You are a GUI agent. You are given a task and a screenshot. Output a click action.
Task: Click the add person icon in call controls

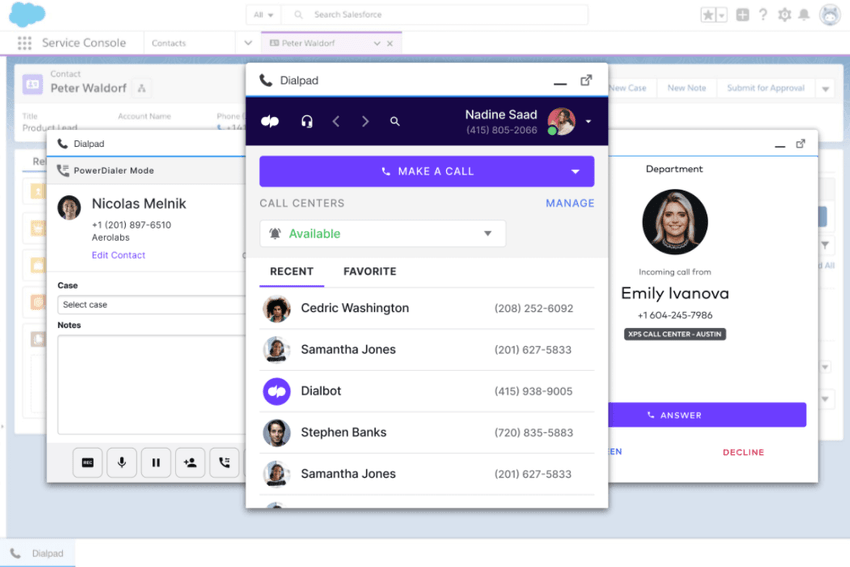pyautogui.click(x=190, y=462)
